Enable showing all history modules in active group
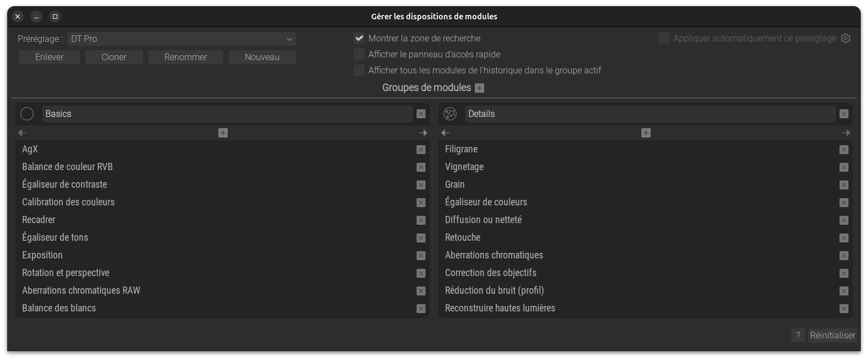This screenshot has height=360, width=868. click(359, 70)
